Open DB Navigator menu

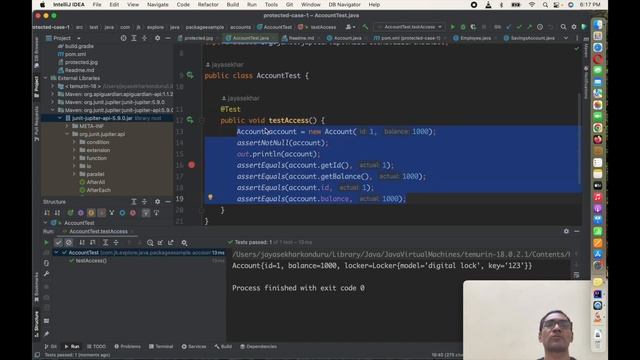coord(344,4)
